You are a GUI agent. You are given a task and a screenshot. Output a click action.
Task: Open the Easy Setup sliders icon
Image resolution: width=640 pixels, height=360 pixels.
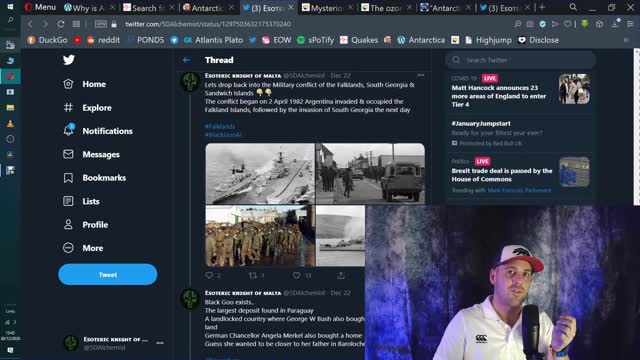pyautogui.click(x=631, y=24)
